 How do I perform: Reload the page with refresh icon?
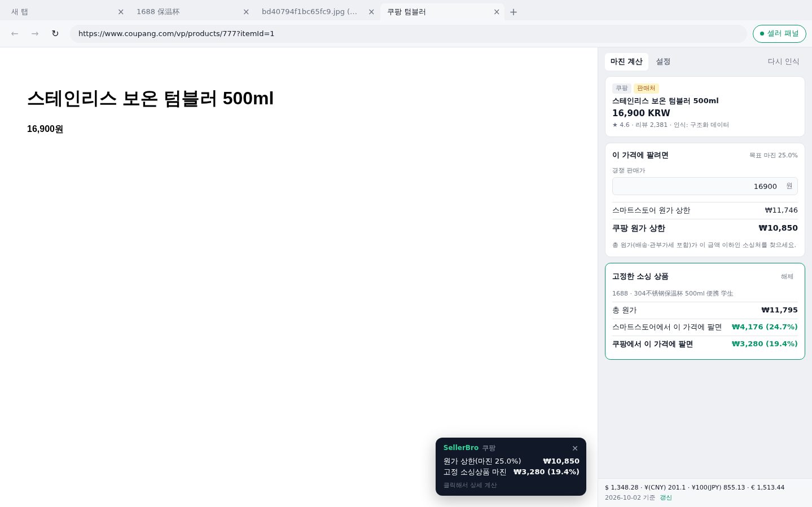pyautogui.click(x=55, y=34)
